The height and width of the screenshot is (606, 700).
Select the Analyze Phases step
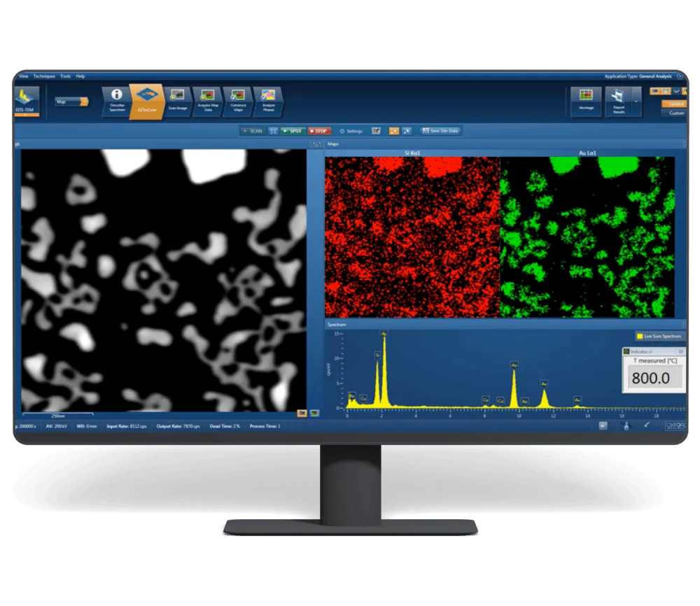[x=268, y=101]
